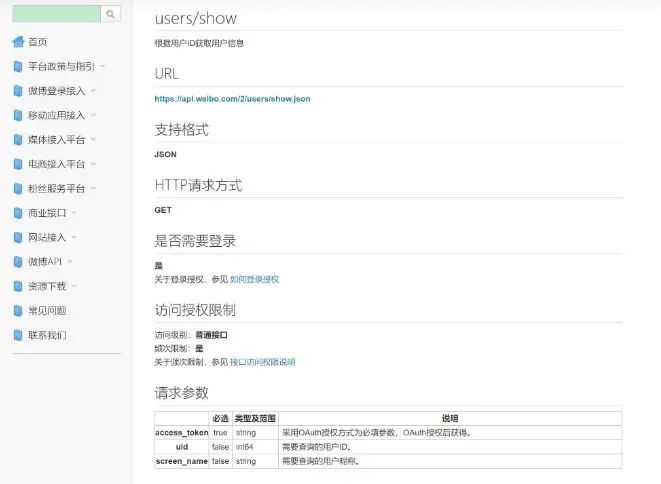Click the HTTP请求方式 section heading
661x484 pixels.
click(198, 185)
